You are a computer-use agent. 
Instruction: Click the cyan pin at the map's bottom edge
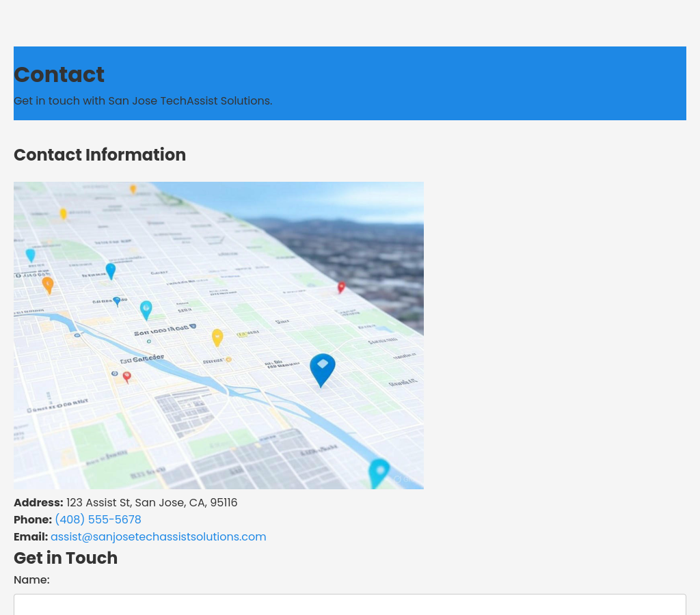point(379,471)
